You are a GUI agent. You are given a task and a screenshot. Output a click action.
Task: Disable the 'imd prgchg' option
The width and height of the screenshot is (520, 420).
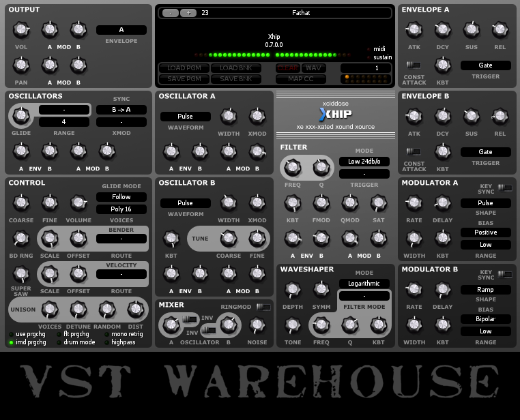tap(27, 342)
